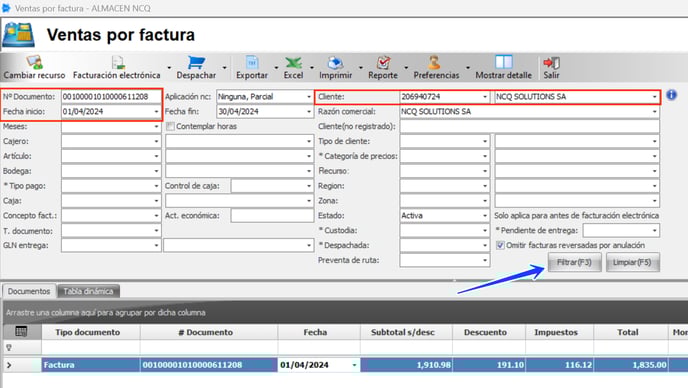688x388 pixels.
Task: Select document cell 00100001010000611208 in grid
Action: pos(209,365)
